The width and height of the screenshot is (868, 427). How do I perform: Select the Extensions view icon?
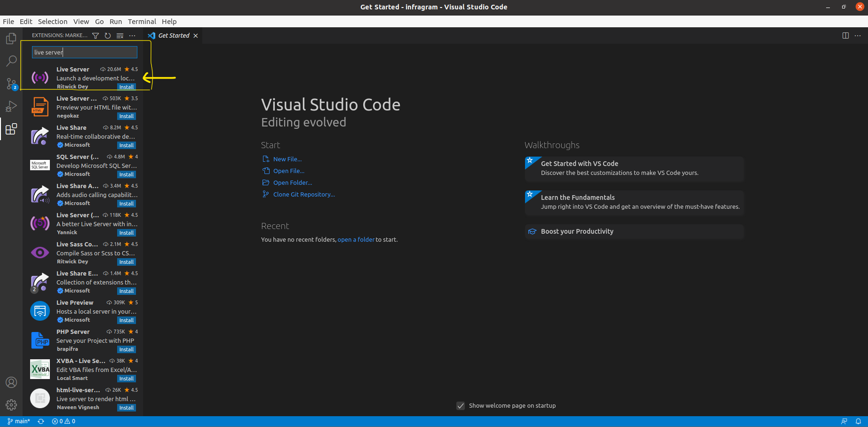[11, 129]
